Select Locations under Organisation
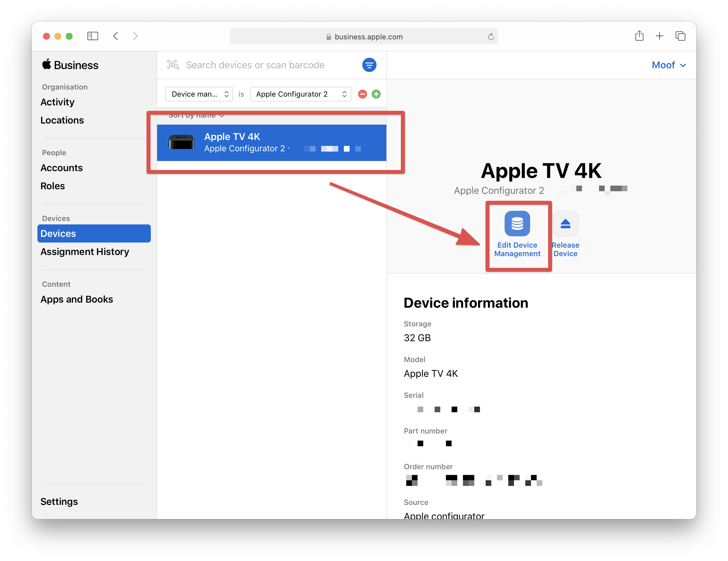The height and width of the screenshot is (561, 728). (x=62, y=120)
